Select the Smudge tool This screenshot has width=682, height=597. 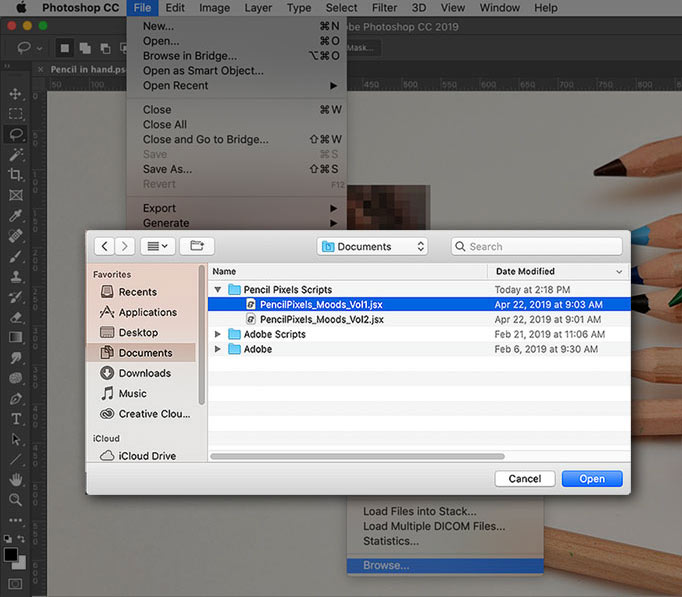coord(16,358)
